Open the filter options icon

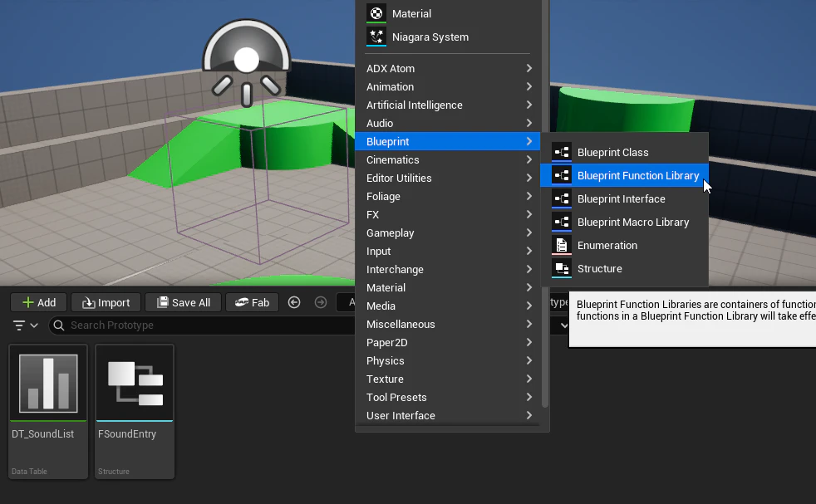25,325
